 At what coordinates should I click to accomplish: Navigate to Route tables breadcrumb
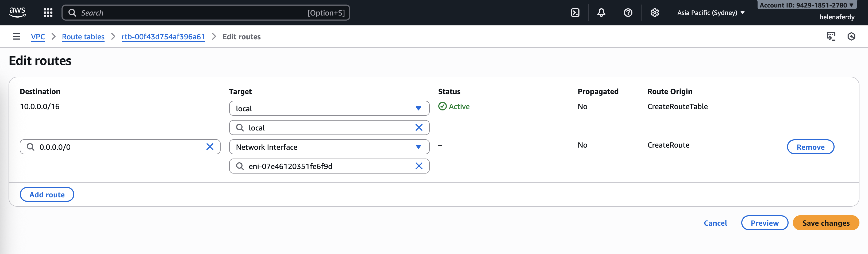[x=83, y=37]
